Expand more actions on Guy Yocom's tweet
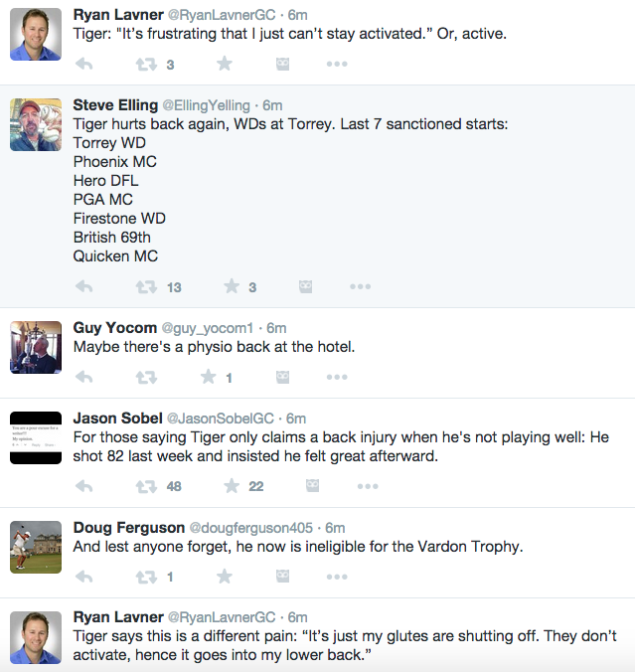Screen dimensions: 635x672 coord(337,377)
